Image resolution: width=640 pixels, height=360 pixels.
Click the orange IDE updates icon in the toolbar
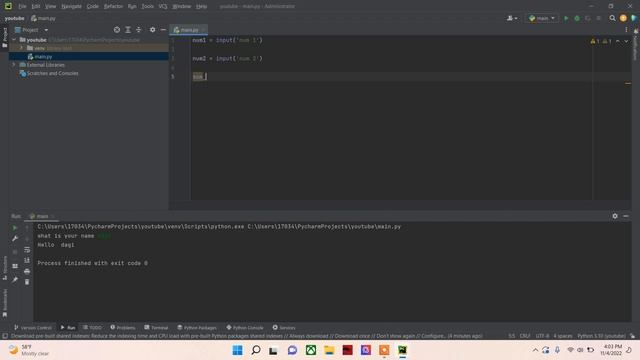pos(623,18)
